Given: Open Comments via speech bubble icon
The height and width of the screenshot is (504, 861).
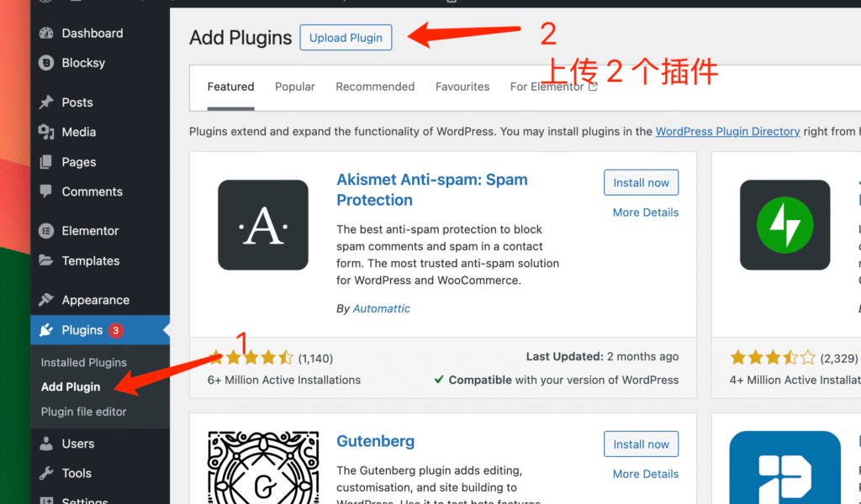Looking at the screenshot, I should [46, 192].
